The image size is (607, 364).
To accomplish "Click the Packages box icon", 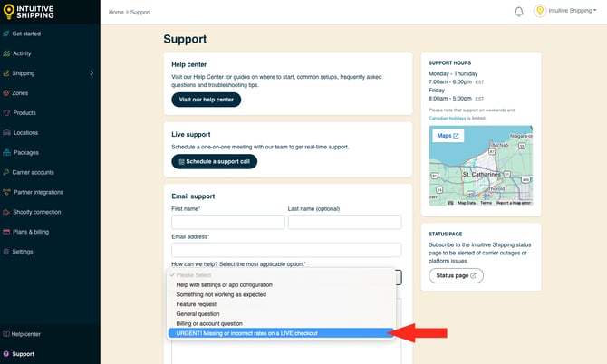I will tap(6, 152).
